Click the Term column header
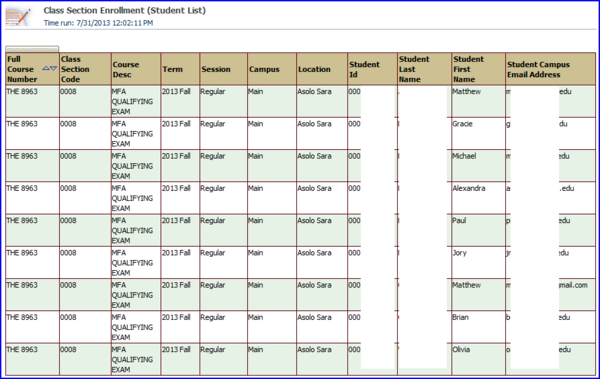 [180, 69]
